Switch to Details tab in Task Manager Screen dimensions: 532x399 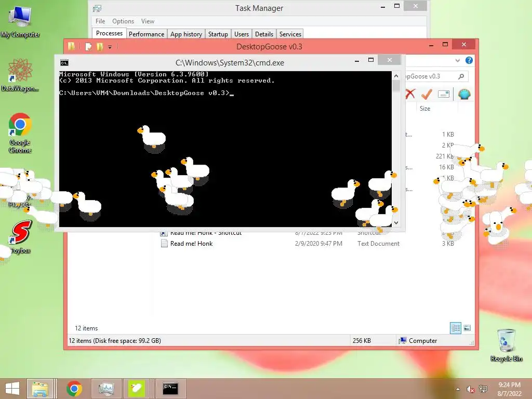(x=264, y=34)
